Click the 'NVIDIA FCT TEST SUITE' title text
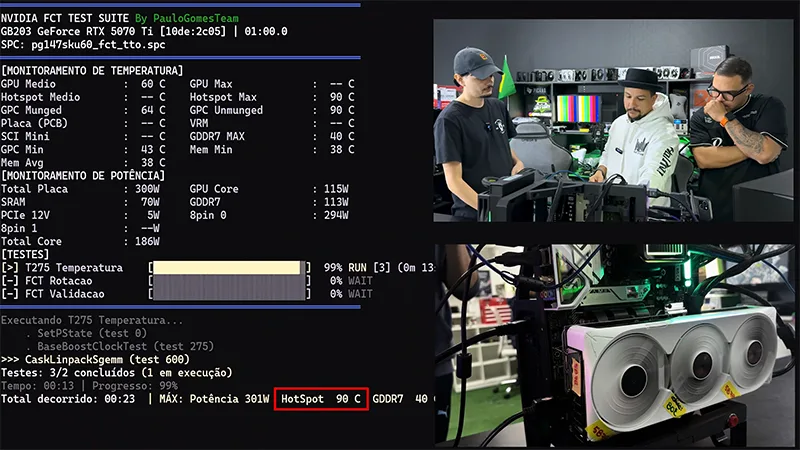800x450 pixels. tap(65, 18)
